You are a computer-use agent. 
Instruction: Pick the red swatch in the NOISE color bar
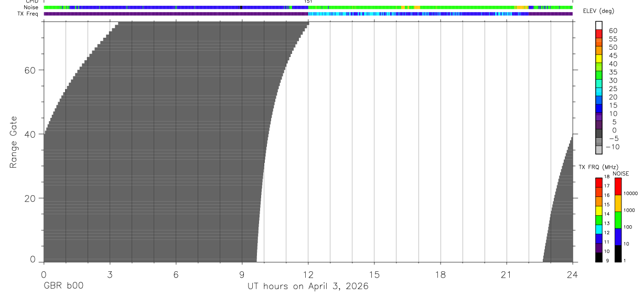pyautogui.click(x=618, y=186)
